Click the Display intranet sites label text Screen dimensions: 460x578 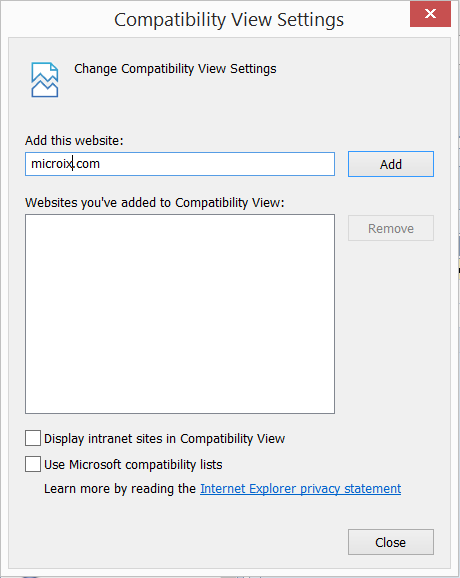pyautogui.click(x=164, y=439)
